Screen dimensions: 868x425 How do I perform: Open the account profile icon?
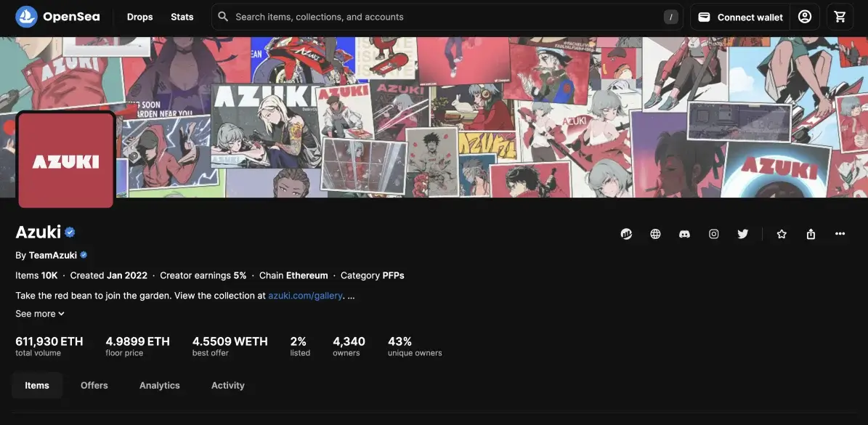click(x=805, y=17)
